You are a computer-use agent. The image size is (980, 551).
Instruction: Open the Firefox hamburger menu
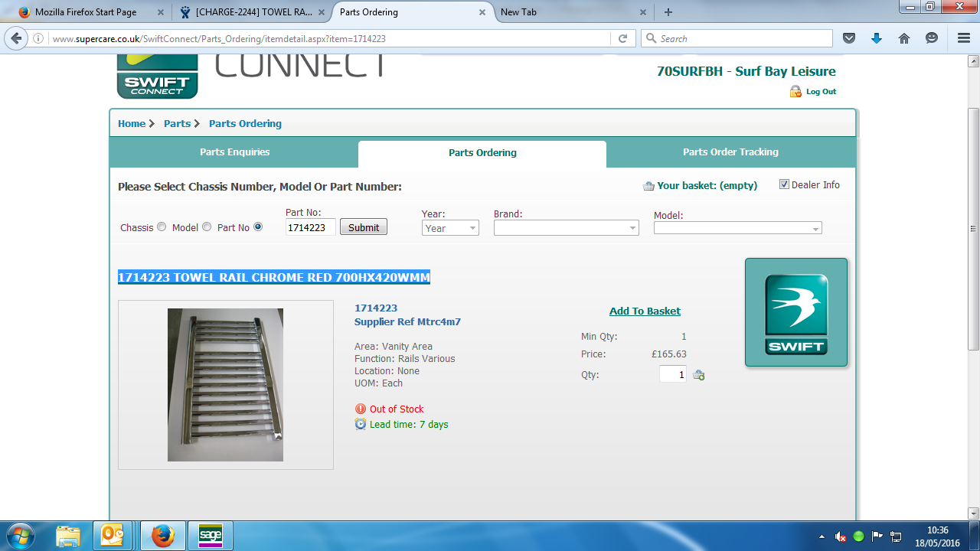pos(963,38)
